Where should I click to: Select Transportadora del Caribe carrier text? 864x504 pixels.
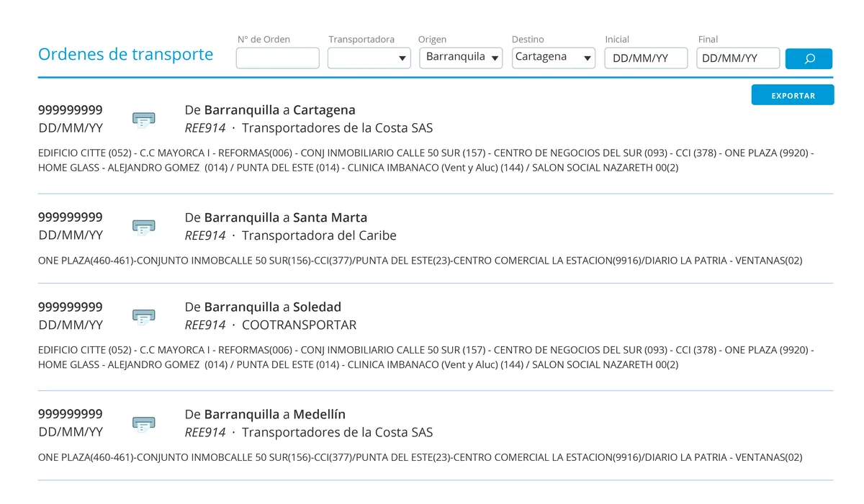[x=319, y=235]
